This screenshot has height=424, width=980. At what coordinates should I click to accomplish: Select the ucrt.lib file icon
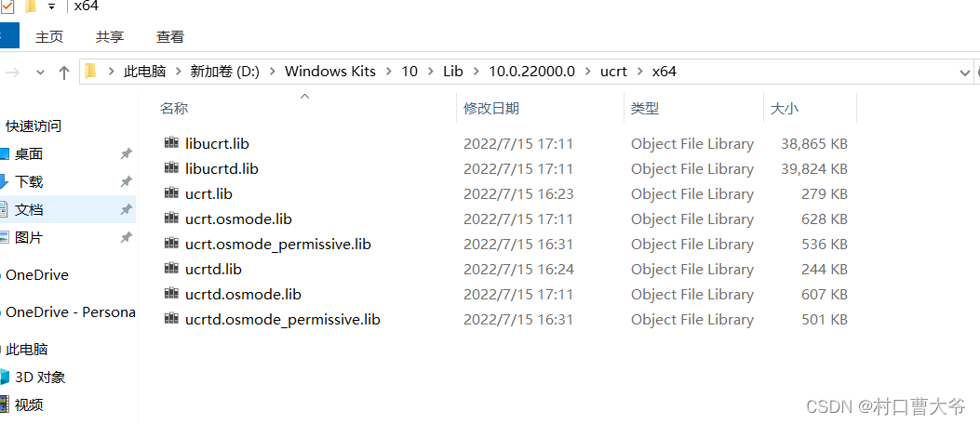(170, 193)
